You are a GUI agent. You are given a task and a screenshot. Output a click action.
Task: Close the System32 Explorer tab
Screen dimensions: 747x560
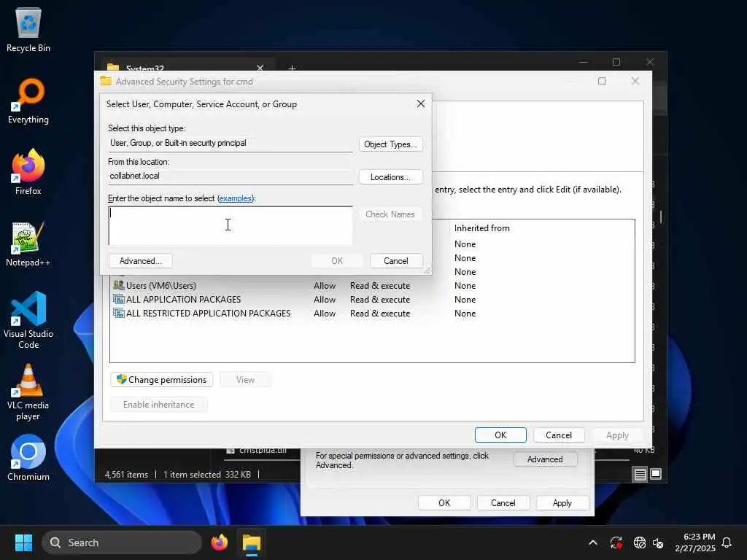coord(260,68)
